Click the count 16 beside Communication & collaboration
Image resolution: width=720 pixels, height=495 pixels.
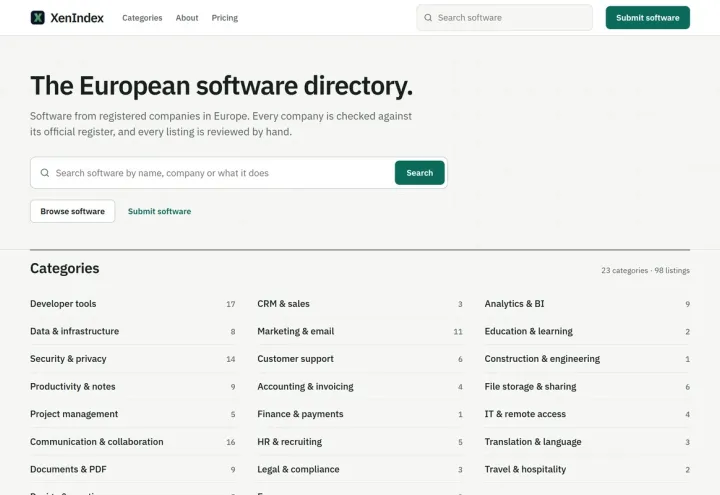coord(231,442)
